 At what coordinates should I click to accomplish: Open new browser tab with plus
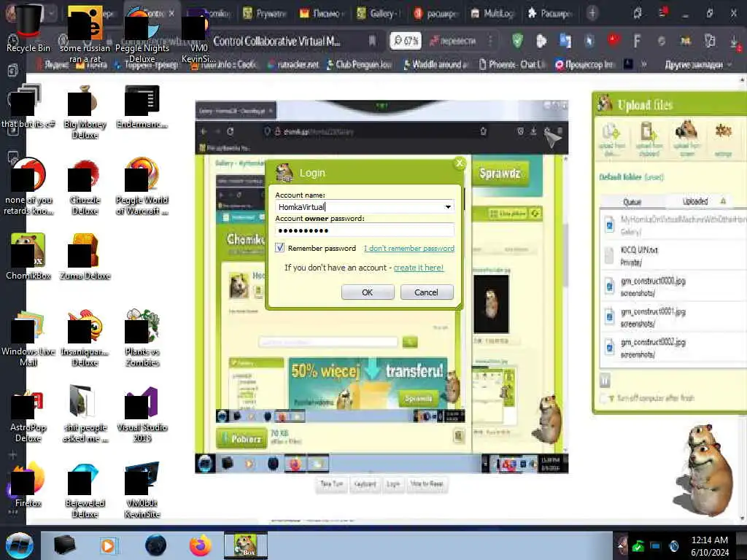592,13
